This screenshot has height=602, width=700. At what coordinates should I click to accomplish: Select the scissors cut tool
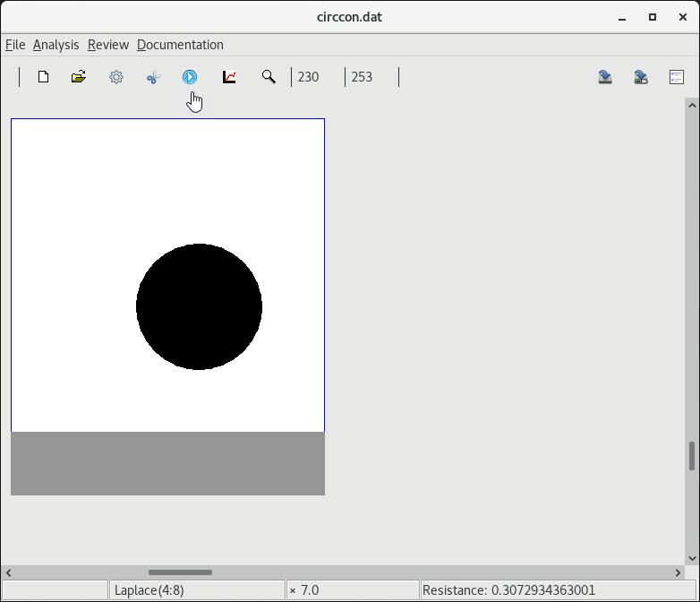[153, 77]
